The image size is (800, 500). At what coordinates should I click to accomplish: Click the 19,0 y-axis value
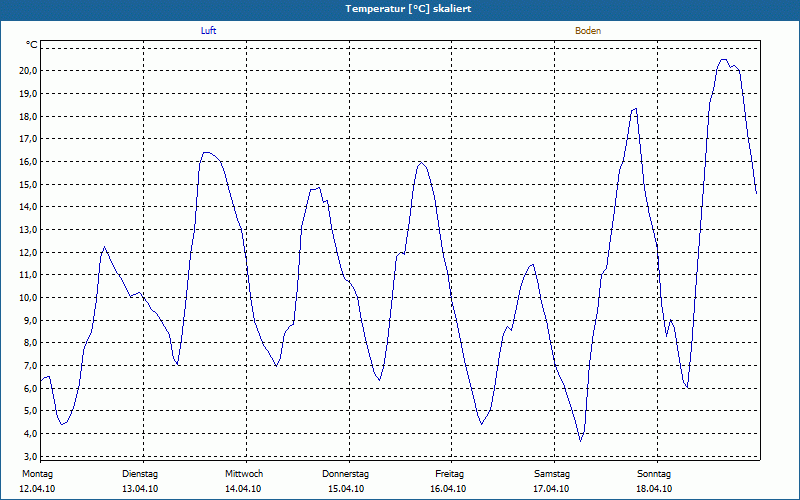coord(29,93)
